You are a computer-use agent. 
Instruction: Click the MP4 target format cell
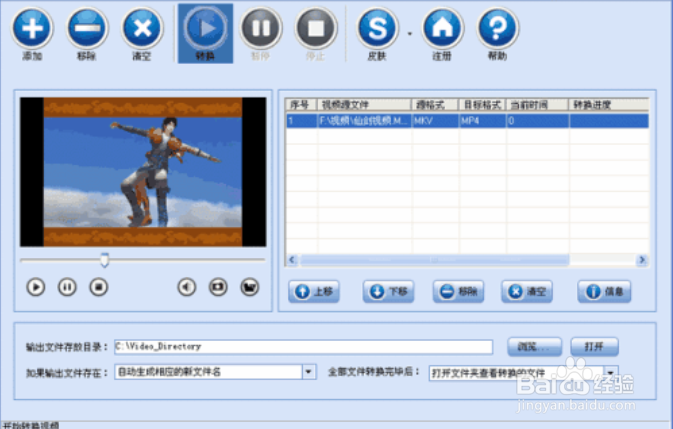(482, 121)
